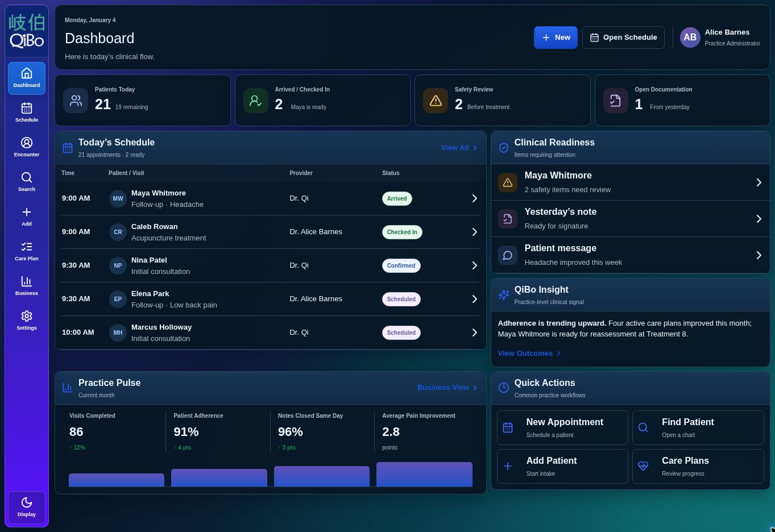Open the Business View link
Viewport: 775px width, 532px height.
(x=447, y=388)
